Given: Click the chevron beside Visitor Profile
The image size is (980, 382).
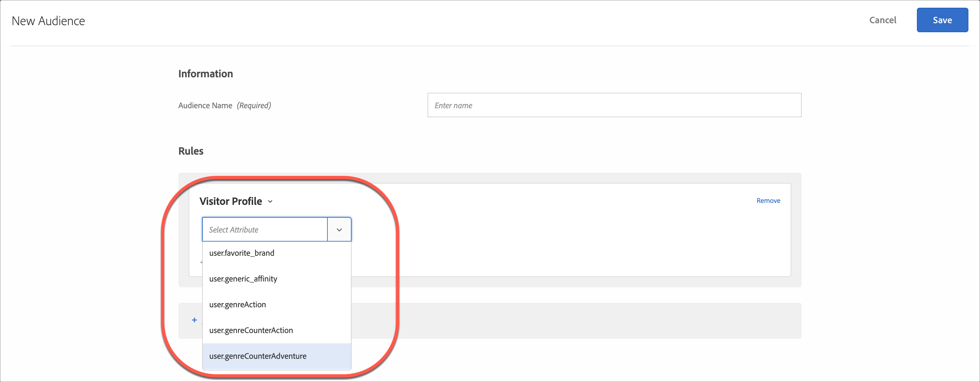Looking at the screenshot, I should [270, 201].
